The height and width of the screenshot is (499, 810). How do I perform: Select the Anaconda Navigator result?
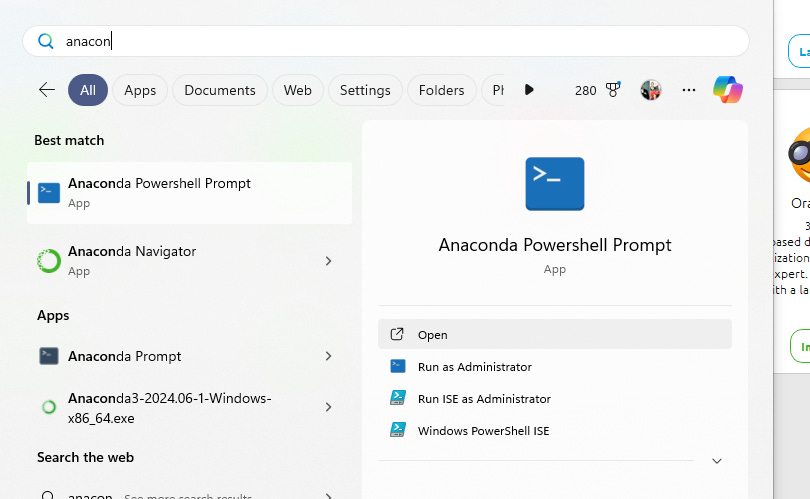tap(190, 261)
